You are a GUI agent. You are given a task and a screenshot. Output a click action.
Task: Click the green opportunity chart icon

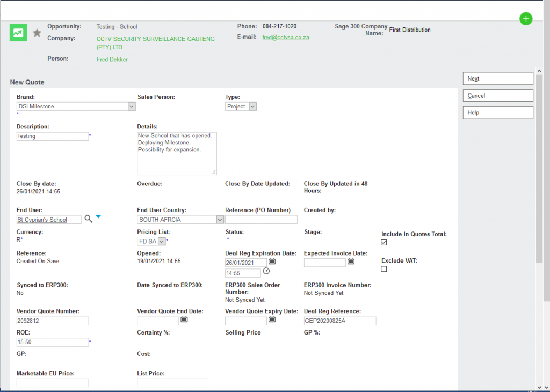18,33
